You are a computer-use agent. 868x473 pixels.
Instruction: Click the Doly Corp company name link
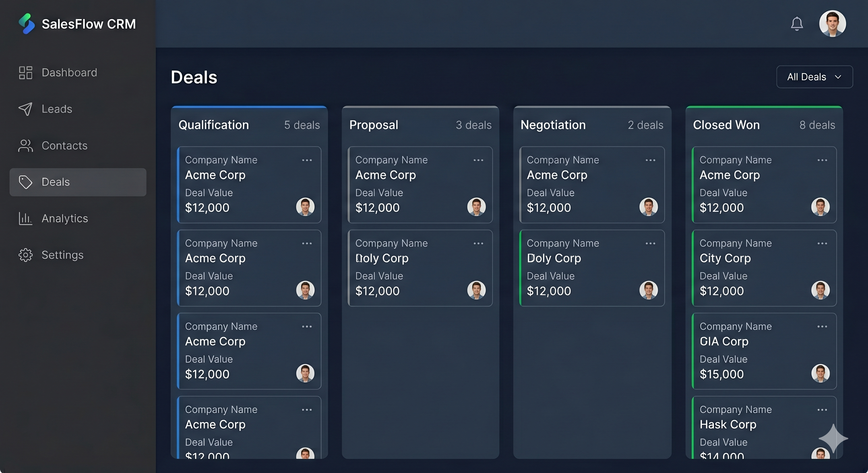383,258
